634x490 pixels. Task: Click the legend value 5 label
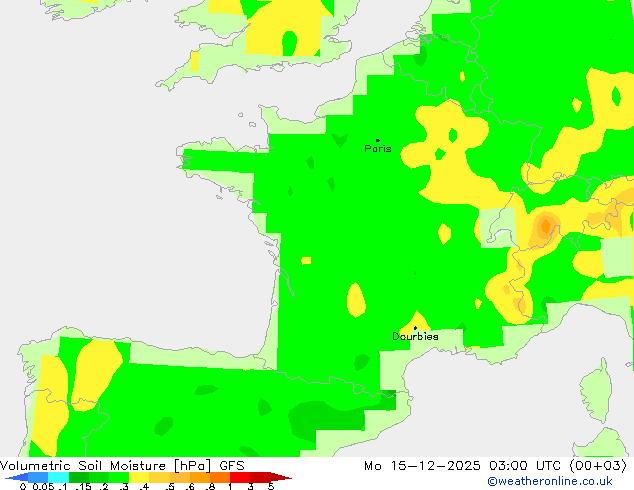point(271,486)
